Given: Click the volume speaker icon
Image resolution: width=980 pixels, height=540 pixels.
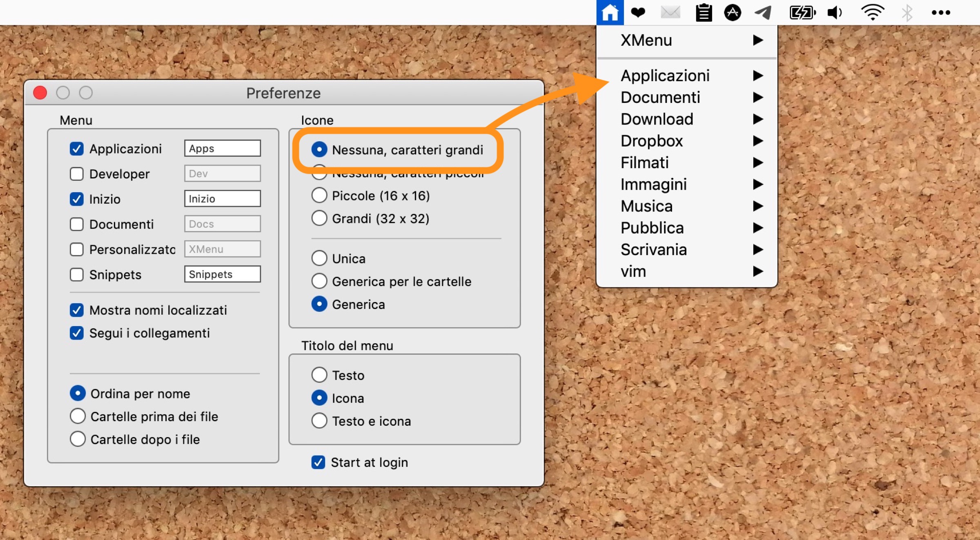Looking at the screenshot, I should 834,13.
